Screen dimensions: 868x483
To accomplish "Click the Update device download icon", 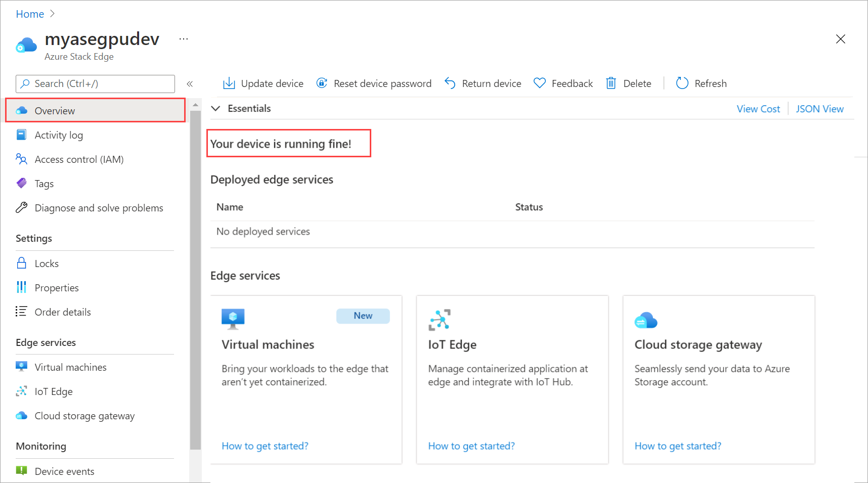I will 229,83.
